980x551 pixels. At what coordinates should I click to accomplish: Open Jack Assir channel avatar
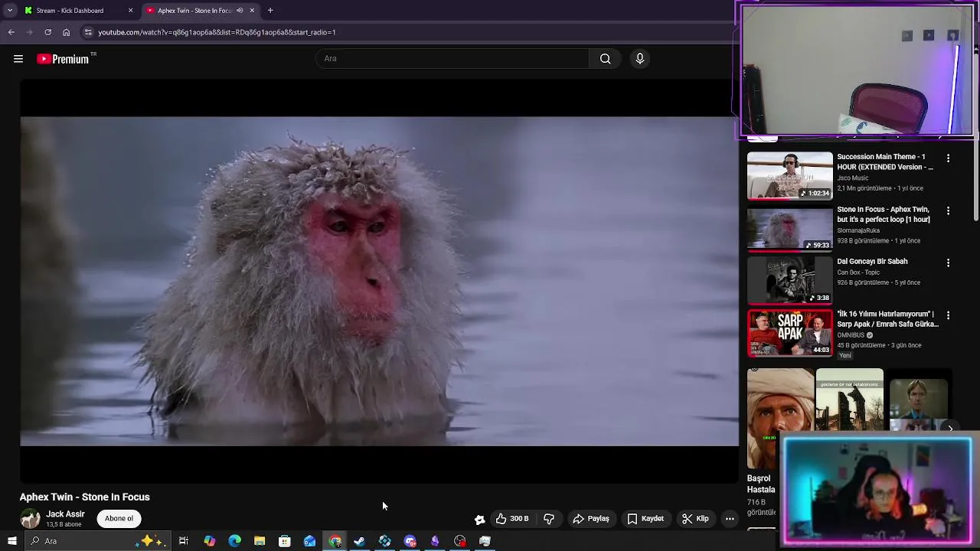pos(30,519)
